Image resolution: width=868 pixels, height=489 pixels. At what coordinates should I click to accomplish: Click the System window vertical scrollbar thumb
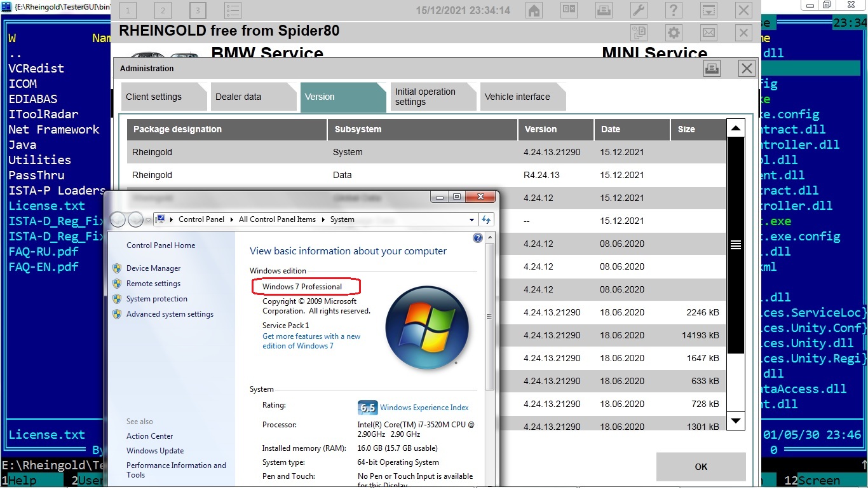489,316
